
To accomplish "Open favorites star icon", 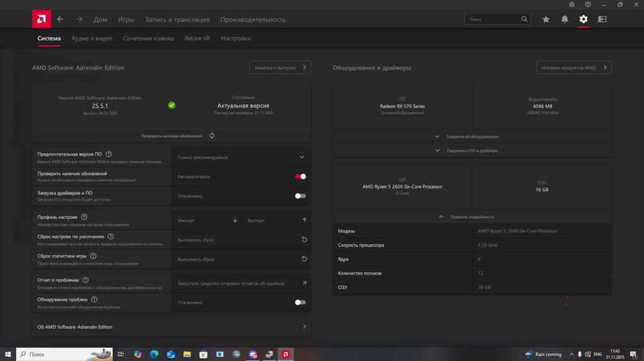I will [x=546, y=19].
